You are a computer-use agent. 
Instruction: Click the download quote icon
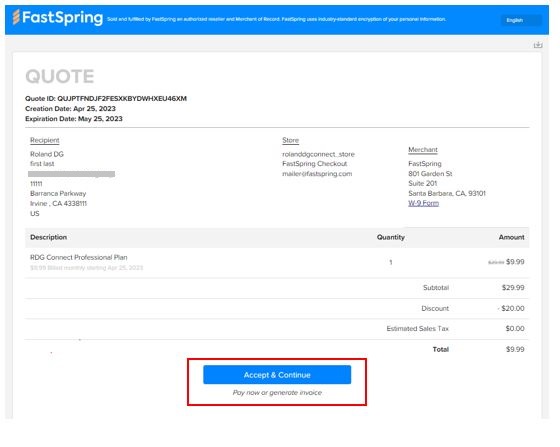[x=538, y=45]
